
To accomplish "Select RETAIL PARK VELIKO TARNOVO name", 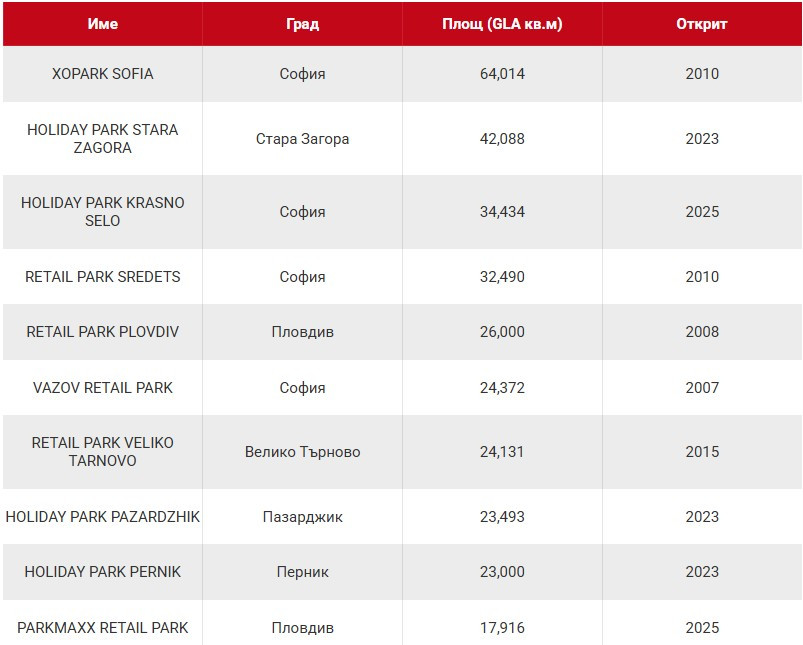I will click(102, 452).
